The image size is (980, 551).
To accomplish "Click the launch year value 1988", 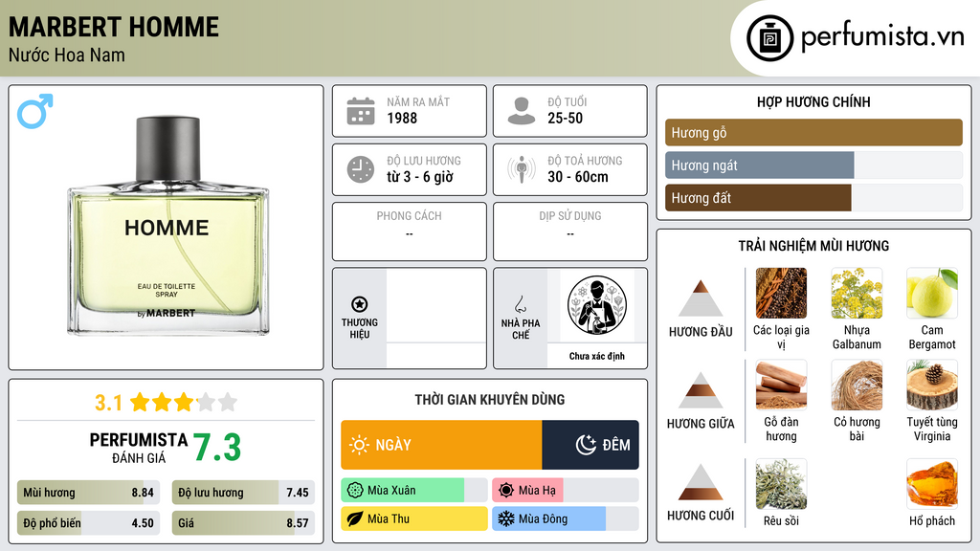I will tap(402, 118).
